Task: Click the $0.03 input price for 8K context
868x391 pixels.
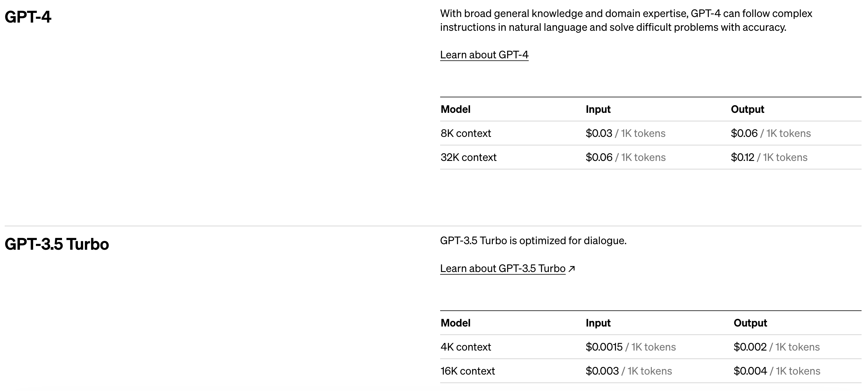Action: 599,133
